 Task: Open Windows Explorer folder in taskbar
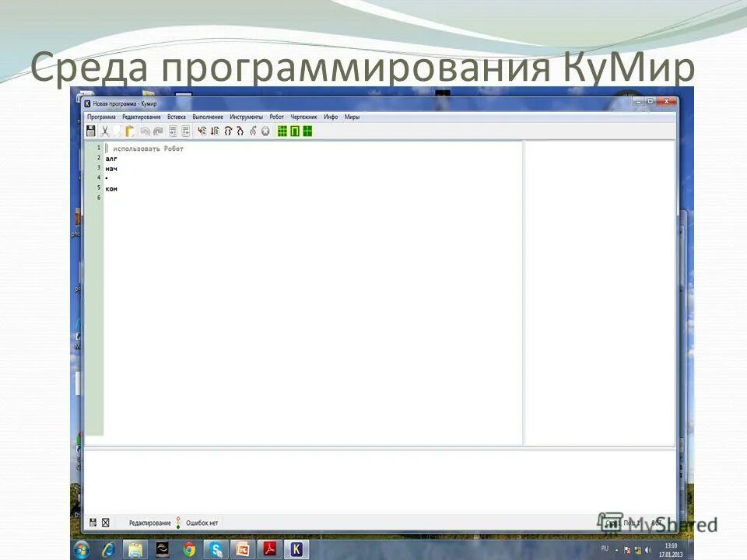135,550
